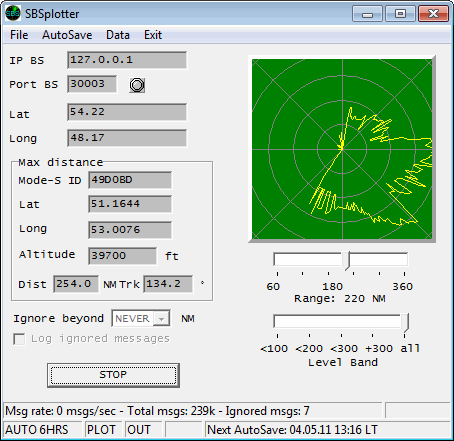Click the station Lat field 54.22

127,112
